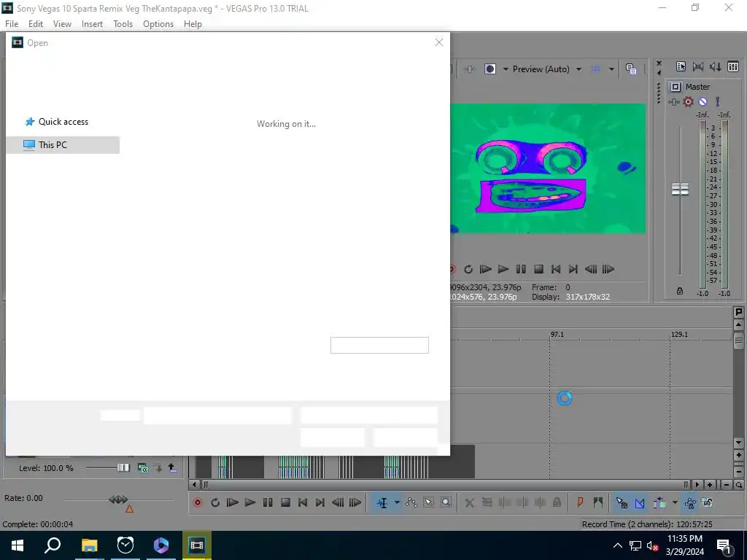Click the Dim Output speaker icon

tap(716, 66)
